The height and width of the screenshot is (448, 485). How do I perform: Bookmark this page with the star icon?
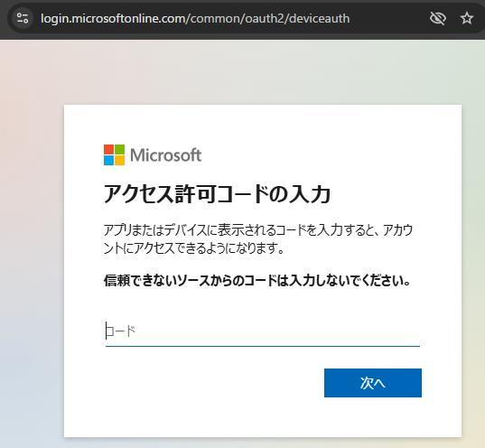click(467, 18)
